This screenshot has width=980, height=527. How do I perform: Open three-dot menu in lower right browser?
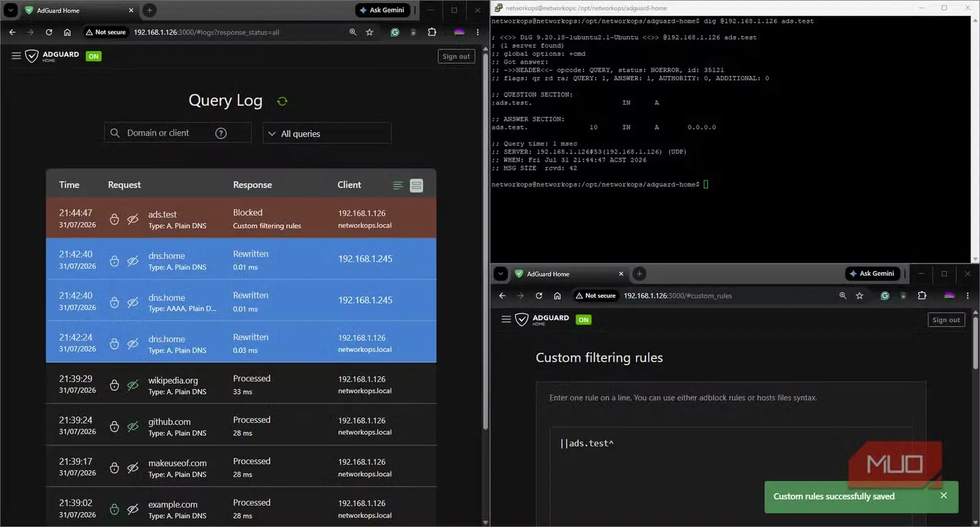968,295
